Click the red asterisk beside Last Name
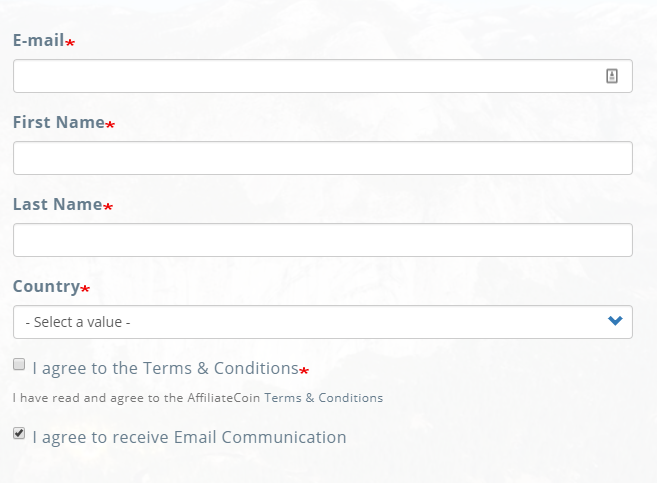This screenshot has width=657, height=483. [x=108, y=207]
